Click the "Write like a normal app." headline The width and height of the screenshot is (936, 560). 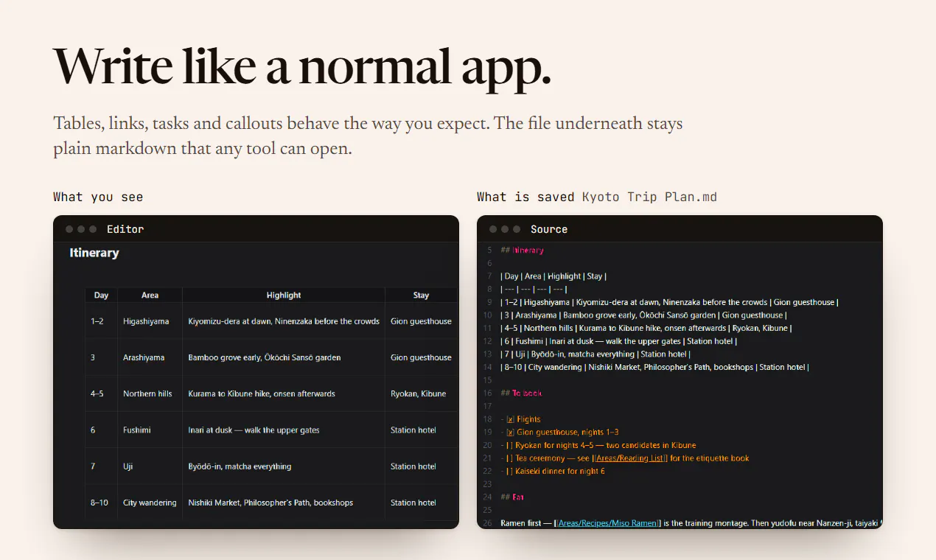(302, 67)
